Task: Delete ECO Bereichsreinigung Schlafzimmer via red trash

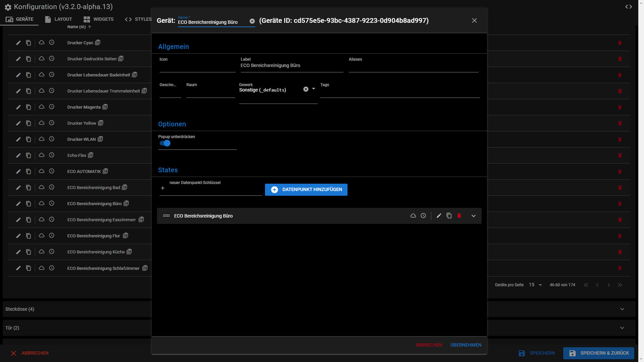Action: point(620,268)
